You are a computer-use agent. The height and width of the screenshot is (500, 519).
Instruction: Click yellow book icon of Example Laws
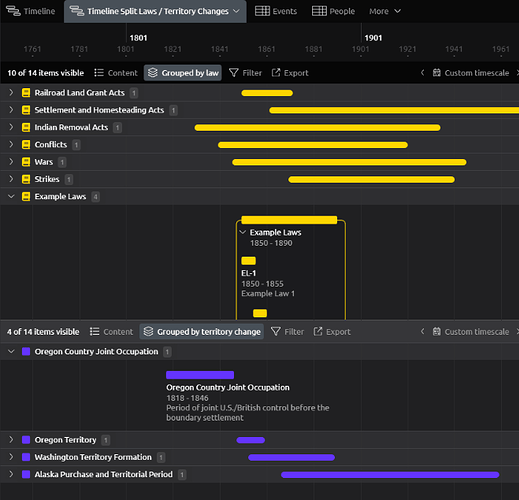[x=26, y=197]
